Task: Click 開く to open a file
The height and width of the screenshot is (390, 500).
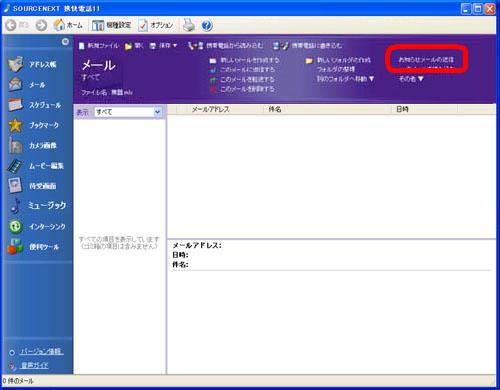Action: tap(134, 46)
